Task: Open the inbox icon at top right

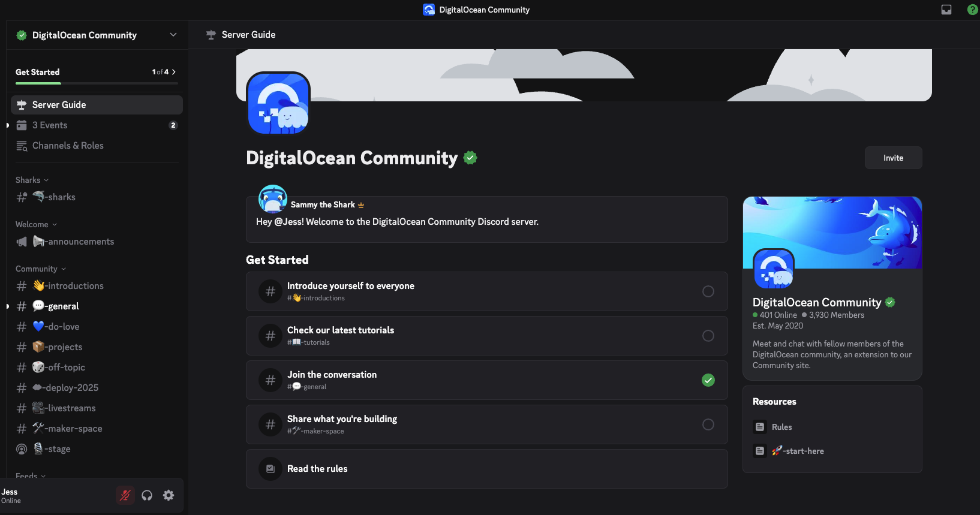Action: [946, 10]
